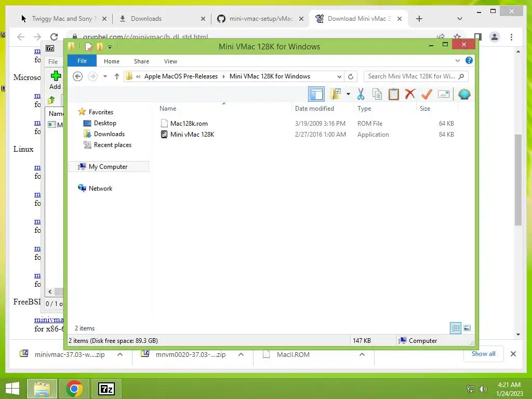Click quick access New Folder icon
Image resolution: width=532 pixels, height=399 pixels.
[100, 47]
